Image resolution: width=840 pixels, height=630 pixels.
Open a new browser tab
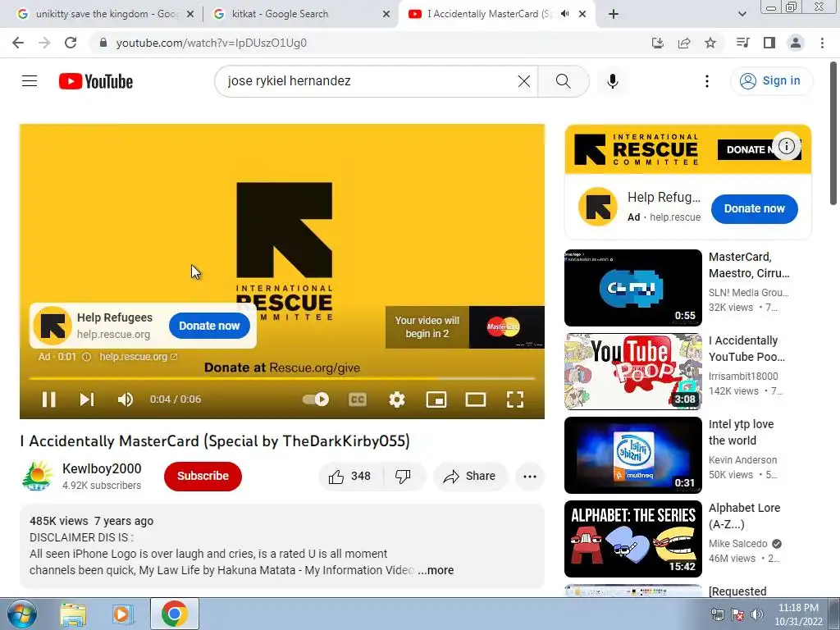click(x=614, y=14)
